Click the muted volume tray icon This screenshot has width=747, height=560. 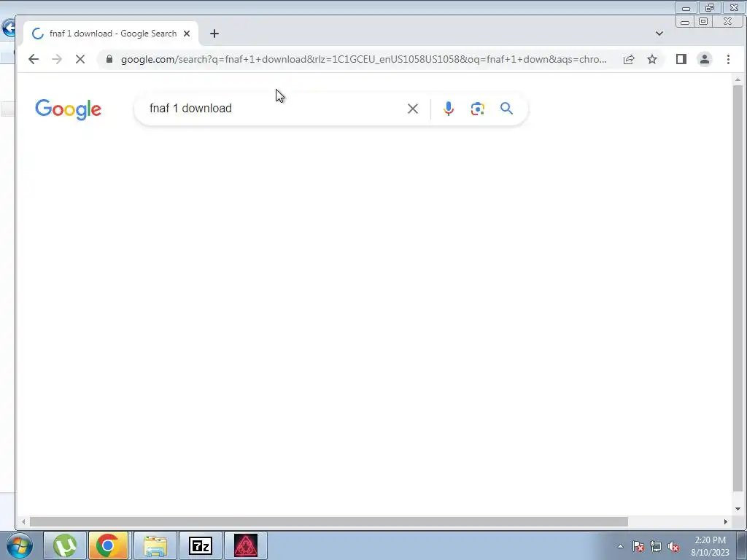(673, 546)
